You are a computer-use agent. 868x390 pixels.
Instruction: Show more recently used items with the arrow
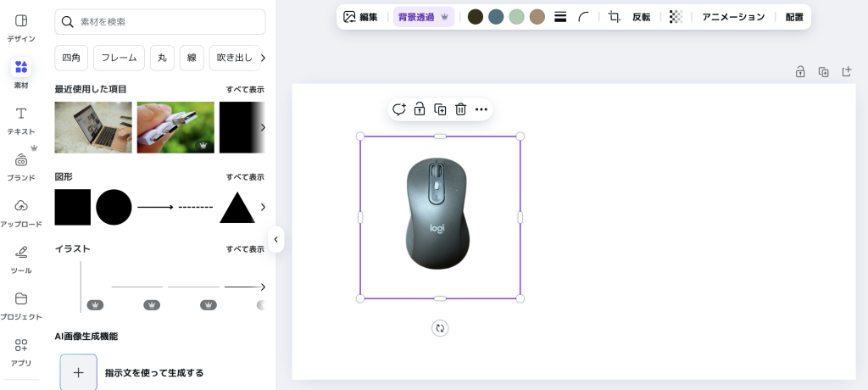point(263,127)
